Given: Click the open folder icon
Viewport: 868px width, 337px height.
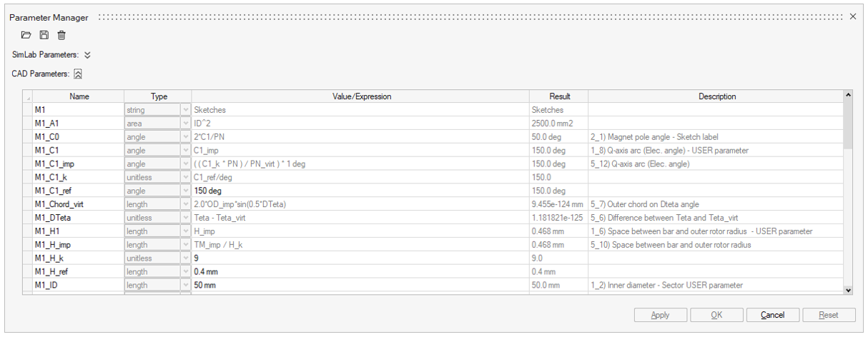Looking at the screenshot, I should pyautogui.click(x=26, y=35).
